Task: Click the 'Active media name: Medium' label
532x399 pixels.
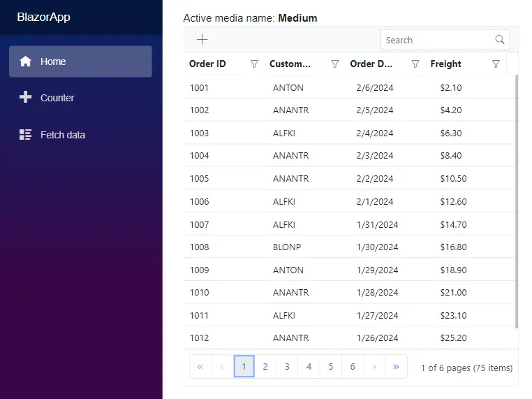Action: point(250,18)
